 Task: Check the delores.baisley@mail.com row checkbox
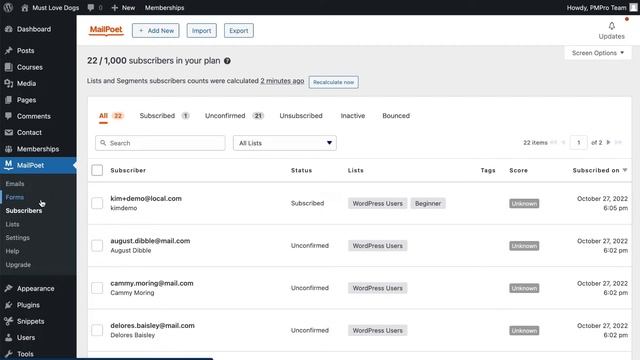97,330
